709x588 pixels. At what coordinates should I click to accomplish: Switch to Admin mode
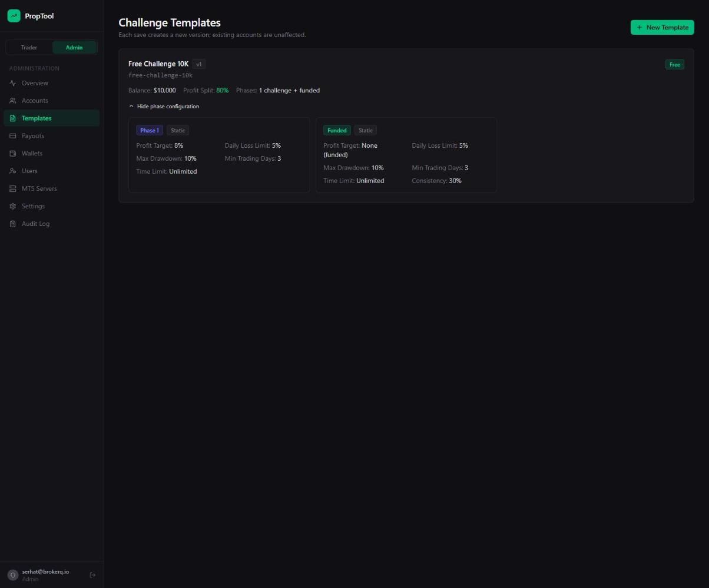click(74, 47)
